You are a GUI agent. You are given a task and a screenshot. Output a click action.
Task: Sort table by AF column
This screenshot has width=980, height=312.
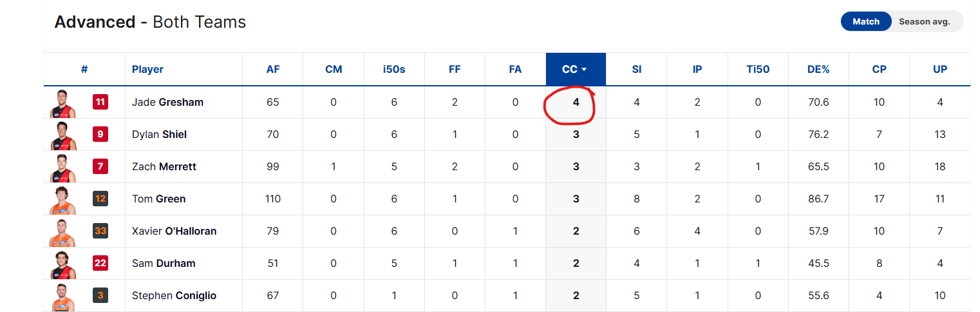pos(273,69)
